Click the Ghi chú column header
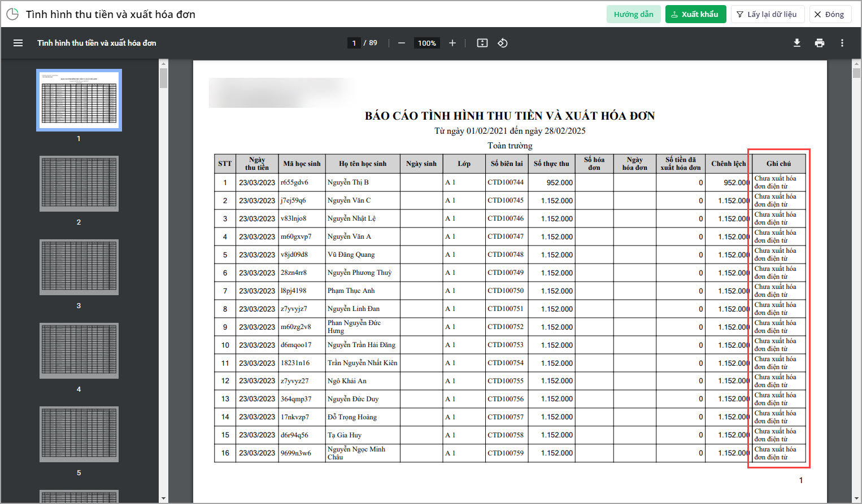The height and width of the screenshot is (504, 862). click(x=779, y=164)
